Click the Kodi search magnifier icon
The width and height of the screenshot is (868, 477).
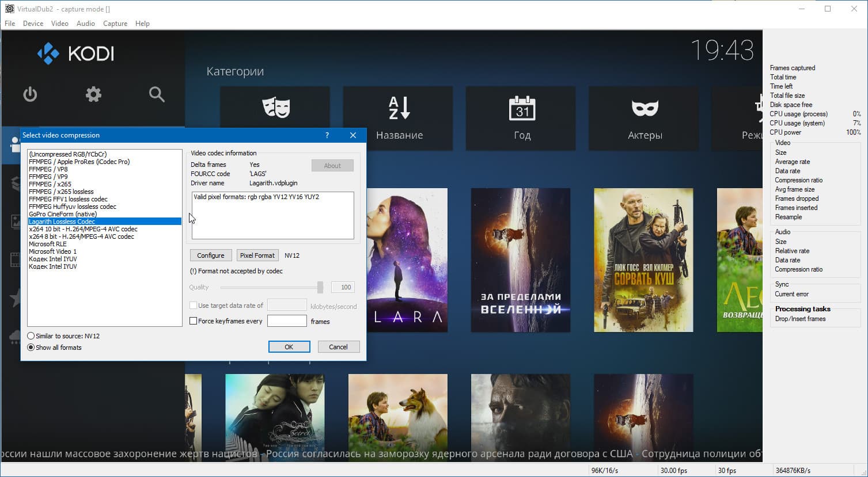pyautogui.click(x=157, y=94)
